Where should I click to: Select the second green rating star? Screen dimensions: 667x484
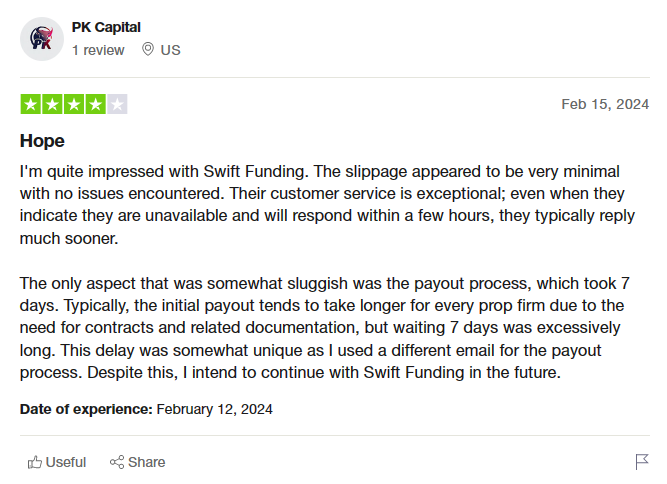pos(52,104)
